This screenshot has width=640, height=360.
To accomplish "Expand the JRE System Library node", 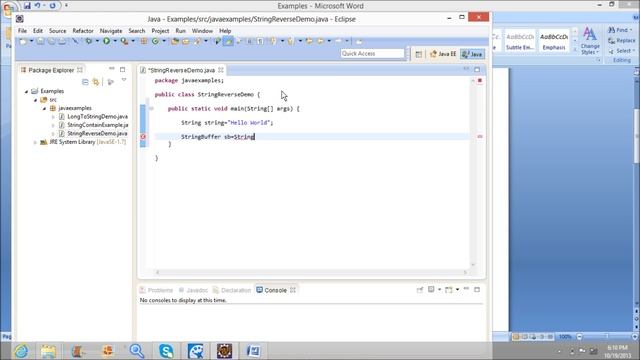I will [35, 142].
